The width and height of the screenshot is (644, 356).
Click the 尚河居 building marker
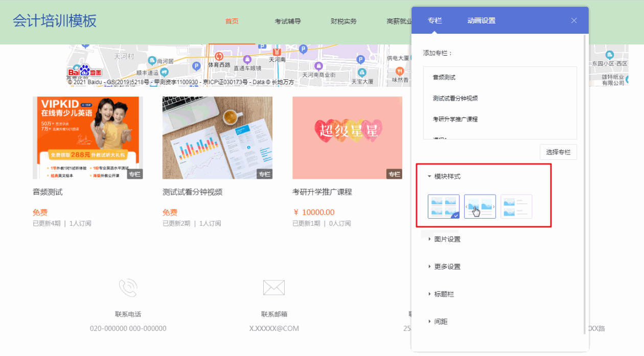coord(151,61)
